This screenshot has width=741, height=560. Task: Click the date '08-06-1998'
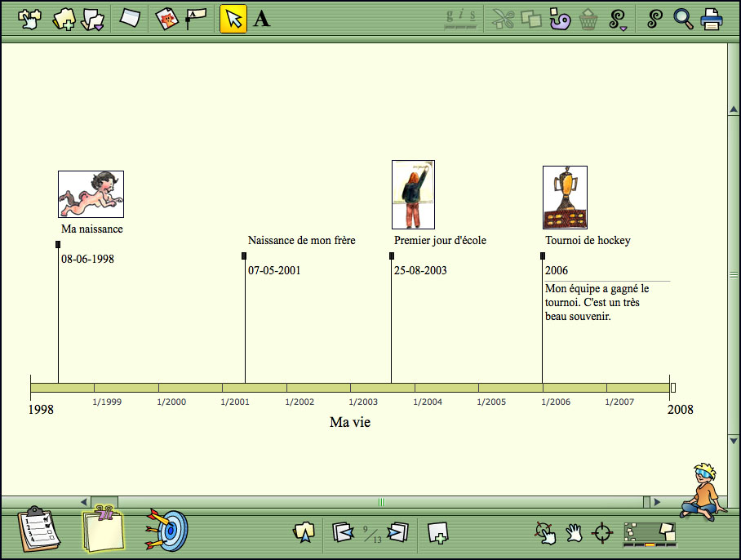coord(87,259)
